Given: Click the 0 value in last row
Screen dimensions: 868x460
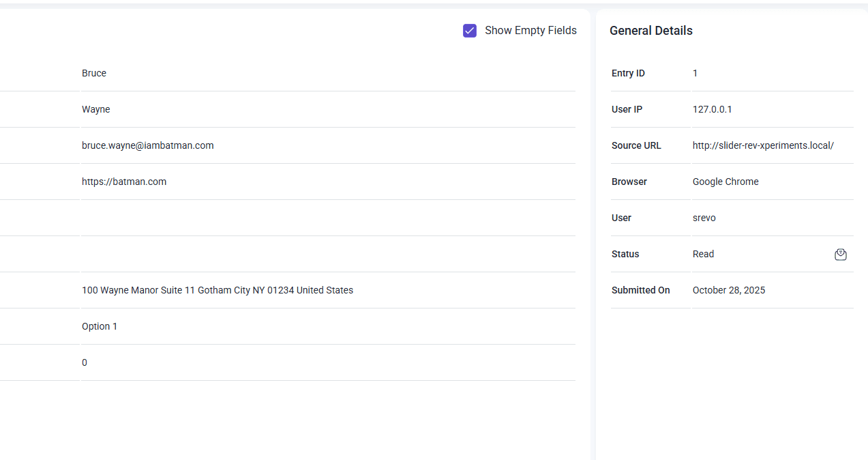Looking at the screenshot, I should 85,362.
